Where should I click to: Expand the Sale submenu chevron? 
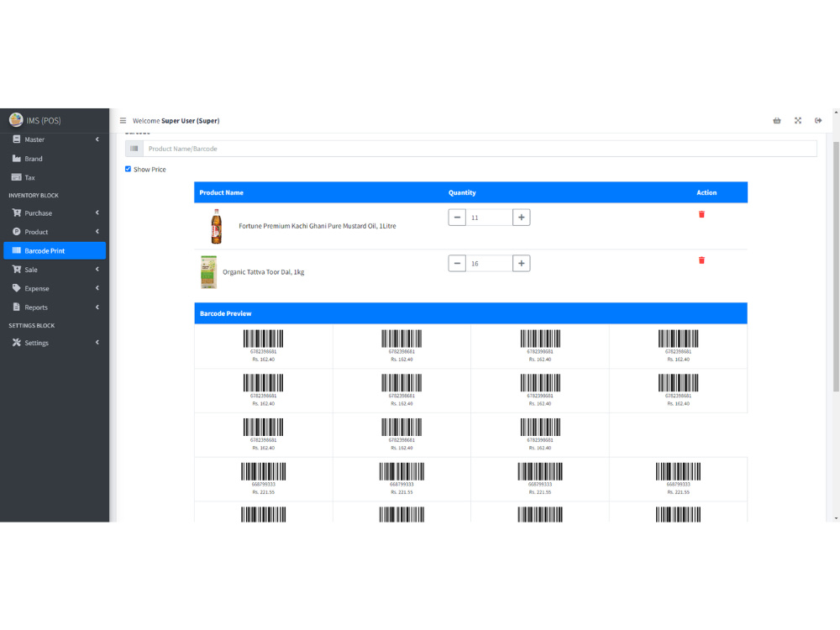(97, 270)
